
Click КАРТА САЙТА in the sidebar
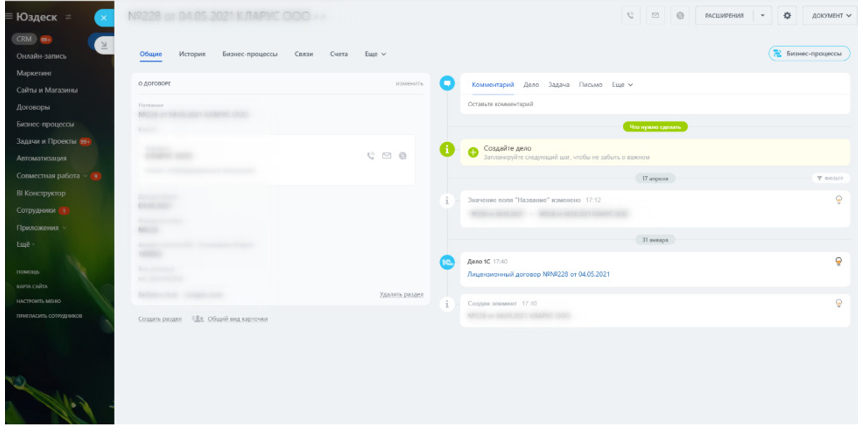tap(32, 287)
